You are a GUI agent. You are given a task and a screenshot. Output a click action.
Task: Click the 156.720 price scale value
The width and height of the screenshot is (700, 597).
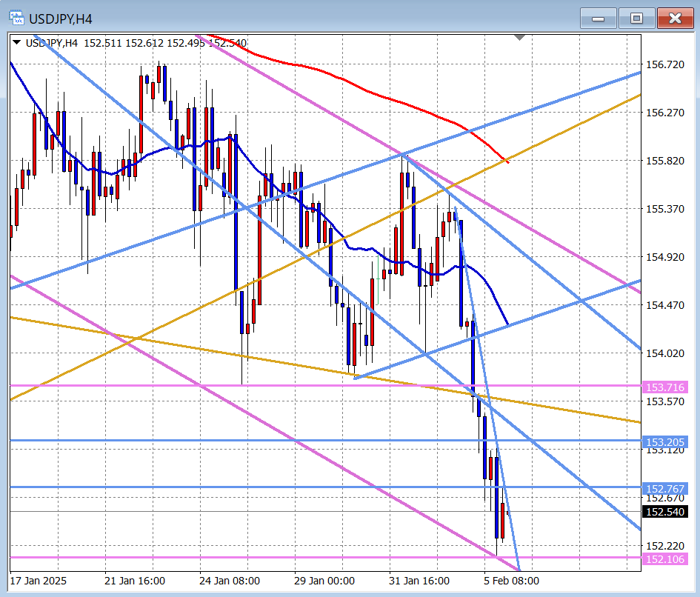click(665, 65)
